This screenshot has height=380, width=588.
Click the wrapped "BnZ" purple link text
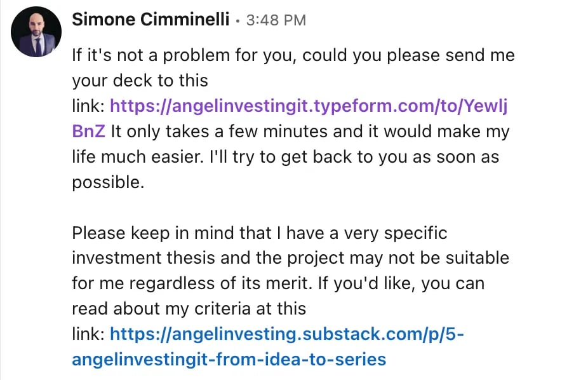tap(88, 132)
